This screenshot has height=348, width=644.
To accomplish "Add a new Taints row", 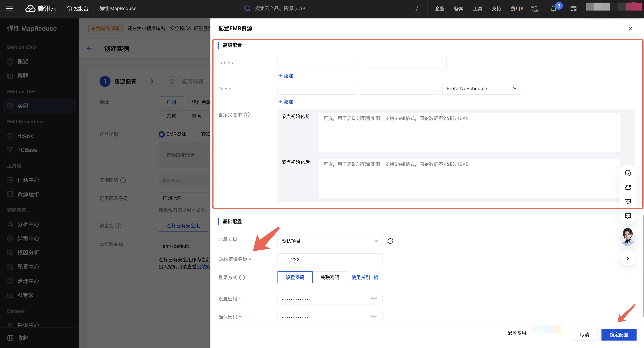I will [286, 102].
